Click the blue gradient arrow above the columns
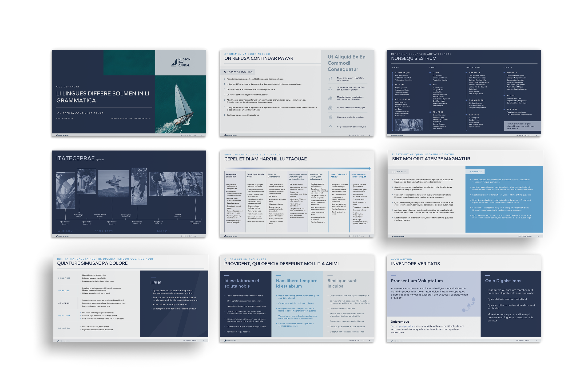 point(298,169)
